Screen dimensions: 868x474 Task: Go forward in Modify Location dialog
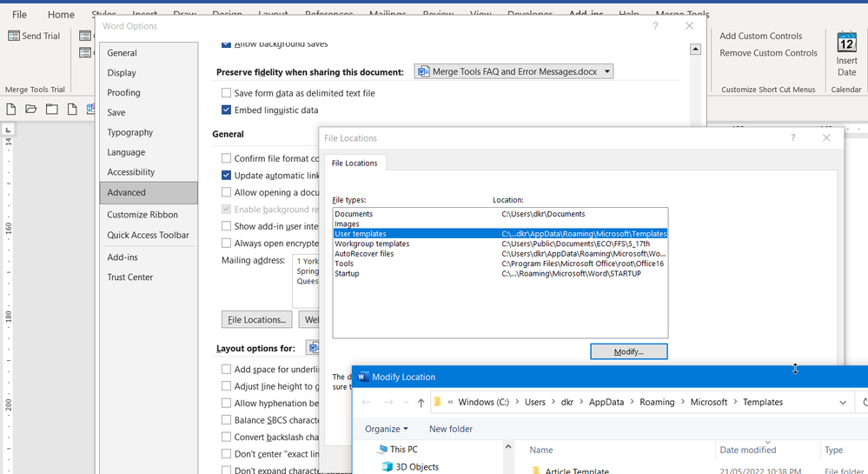[388, 403]
